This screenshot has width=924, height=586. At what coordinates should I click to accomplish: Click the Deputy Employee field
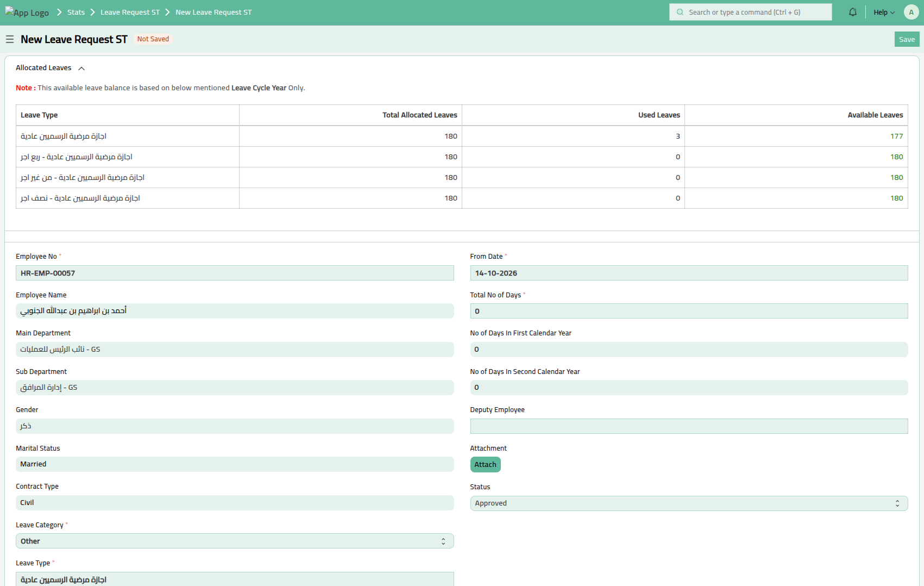[x=688, y=426]
